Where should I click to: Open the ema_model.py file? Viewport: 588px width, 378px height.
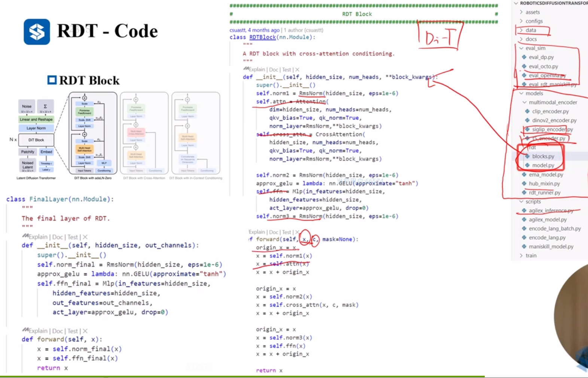tap(546, 175)
